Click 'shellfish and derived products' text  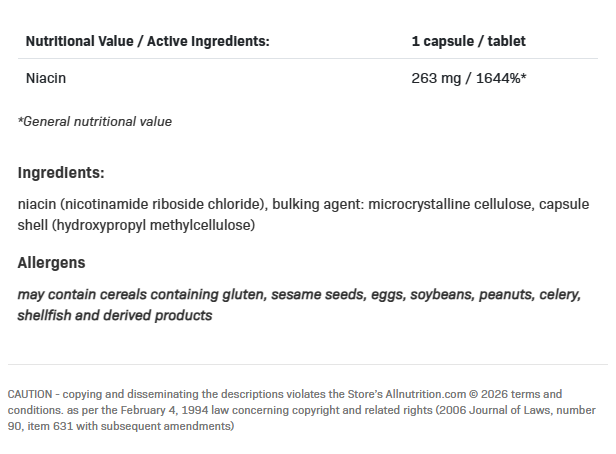pos(115,315)
